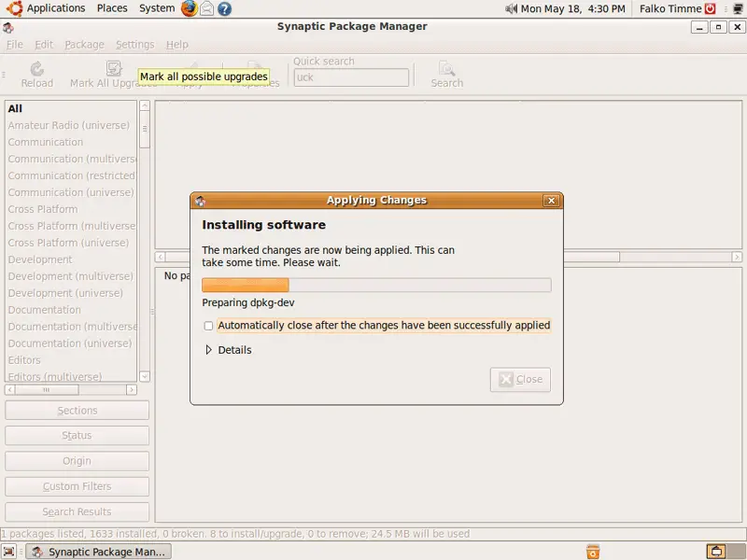Click the trash icon in bottom panel
This screenshot has width=747, height=560.
(x=593, y=552)
